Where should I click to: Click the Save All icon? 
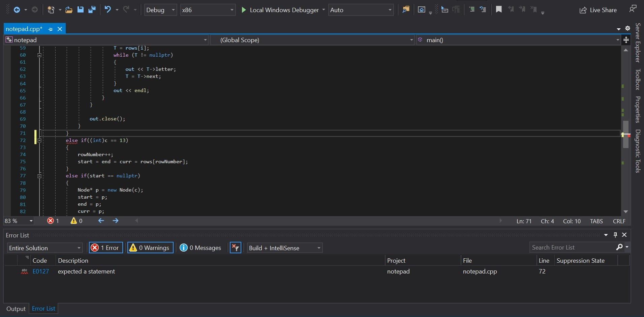pyautogui.click(x=92, y=10)
